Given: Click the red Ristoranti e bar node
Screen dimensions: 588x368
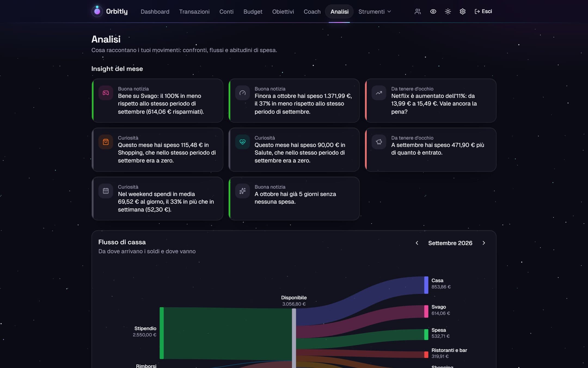Looking at the screenshot, I should tap(426, 355).
